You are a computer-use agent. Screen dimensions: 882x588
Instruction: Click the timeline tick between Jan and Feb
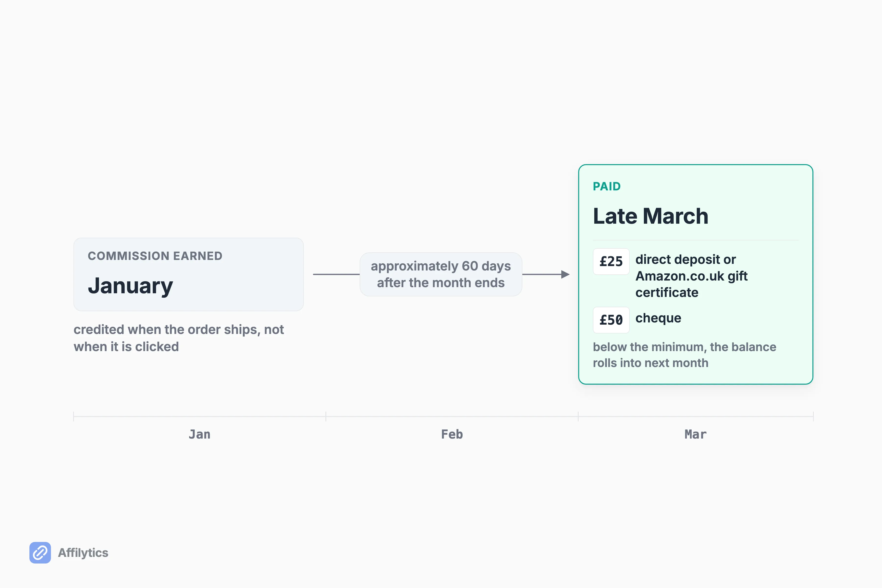click(x=326, y=416)
